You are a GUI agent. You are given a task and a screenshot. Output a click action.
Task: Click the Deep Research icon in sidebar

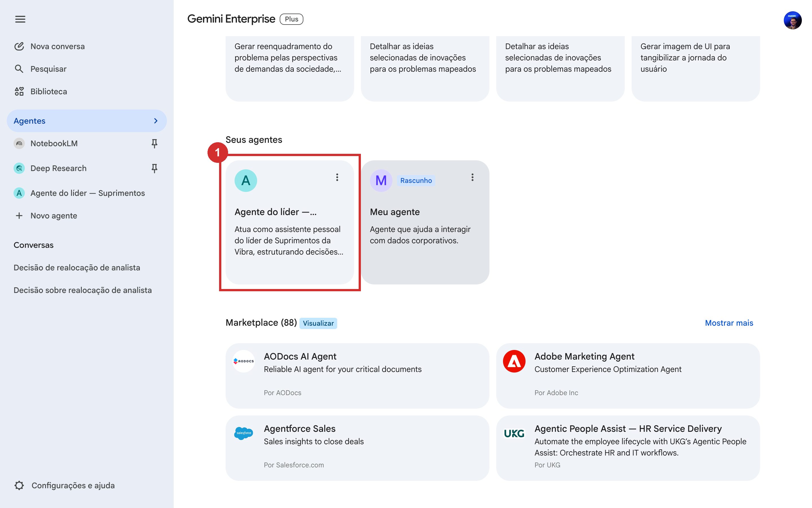pyautogui.click(x=19, y=168)
